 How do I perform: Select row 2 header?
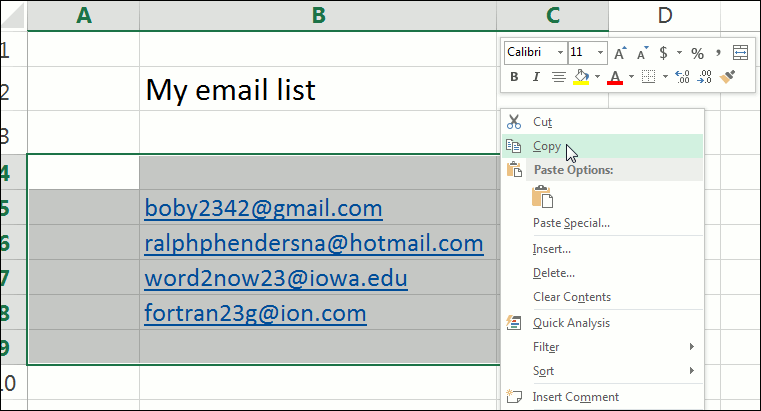(14, 89)
